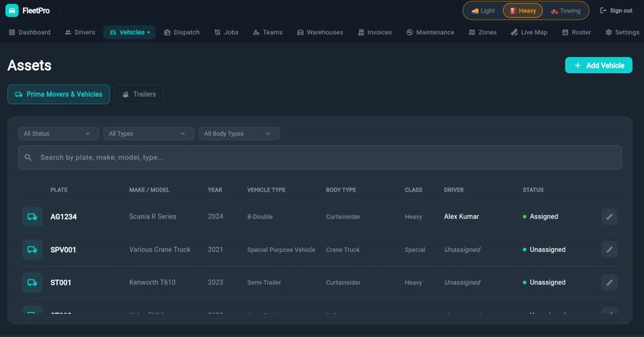Click the Add Vehicle button
644x337 pixels.
click(x=599, y=65)
